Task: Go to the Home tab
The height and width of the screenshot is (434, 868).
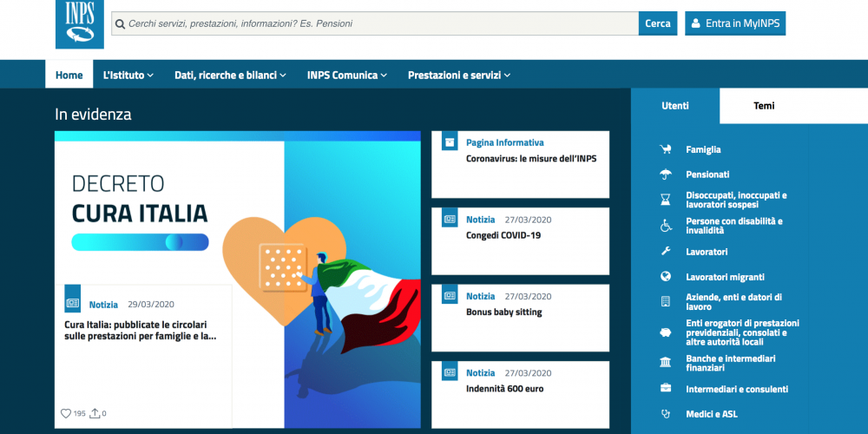Action: 69,76
